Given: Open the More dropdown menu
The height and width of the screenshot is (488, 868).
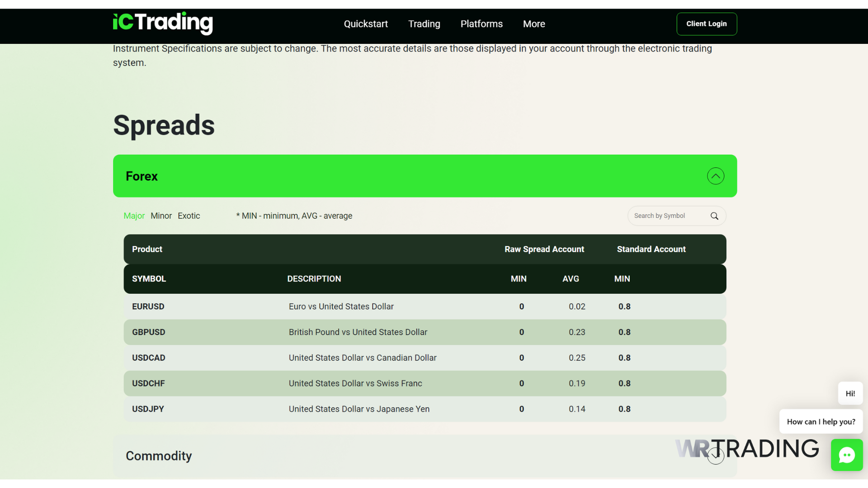Looking at the screenshot, I should click(x=534, y=23).
